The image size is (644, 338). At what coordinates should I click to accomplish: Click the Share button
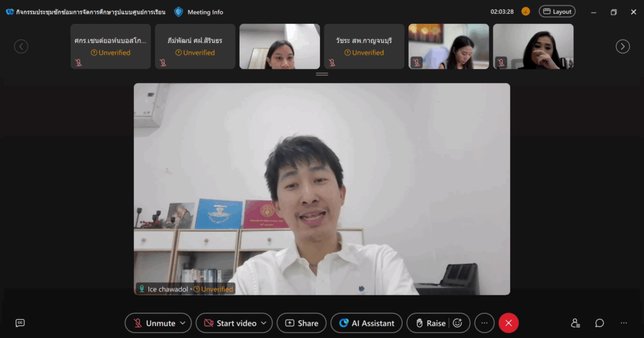pos(301,323)
